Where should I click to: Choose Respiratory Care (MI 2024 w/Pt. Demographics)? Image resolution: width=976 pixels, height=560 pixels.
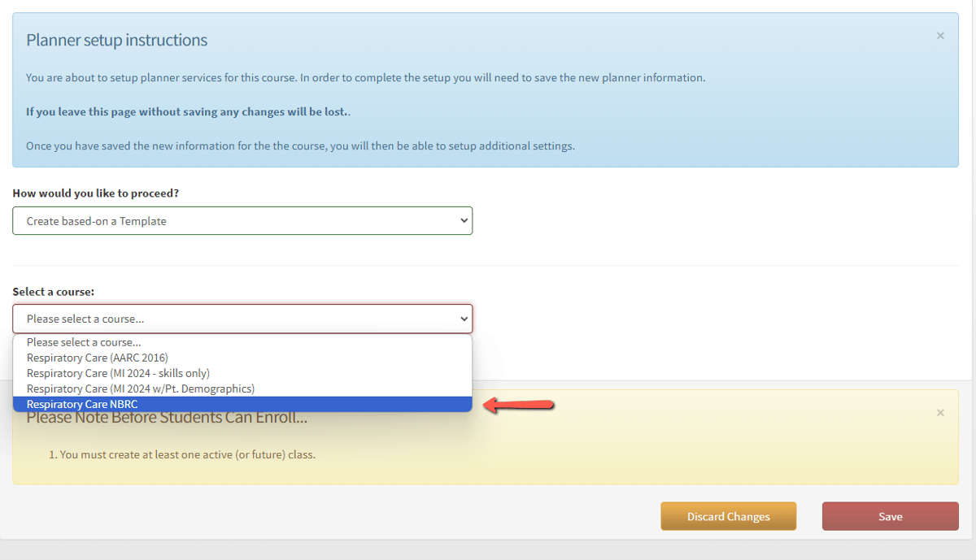(x=140, y=389)
